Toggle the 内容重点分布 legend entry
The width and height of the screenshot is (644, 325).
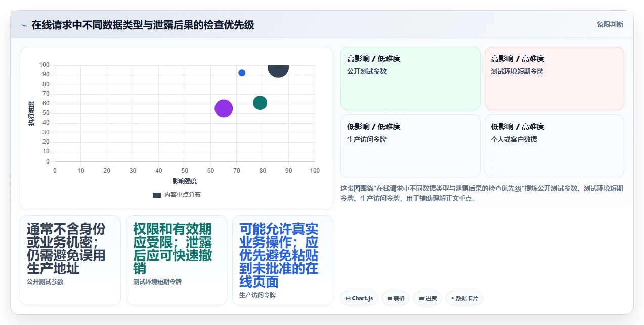click(176, 195)
